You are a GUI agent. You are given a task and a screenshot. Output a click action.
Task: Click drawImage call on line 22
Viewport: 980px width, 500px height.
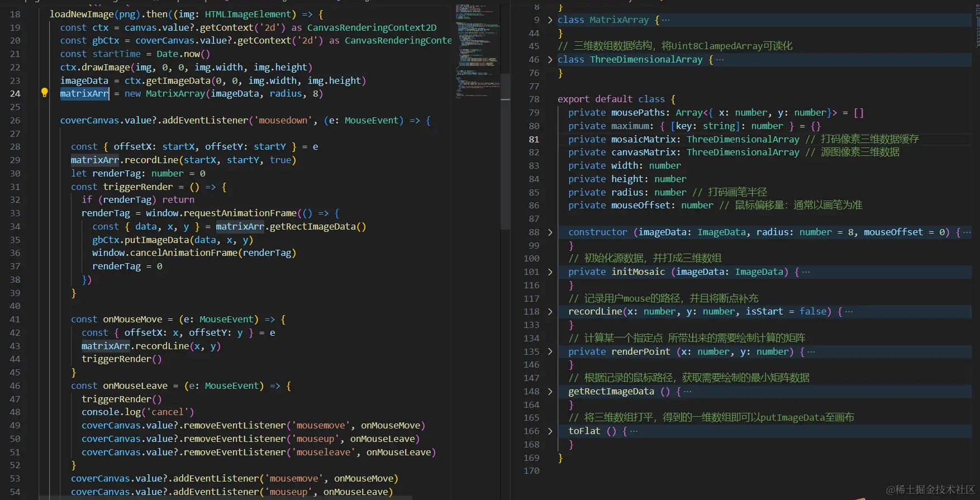[106, 67]
